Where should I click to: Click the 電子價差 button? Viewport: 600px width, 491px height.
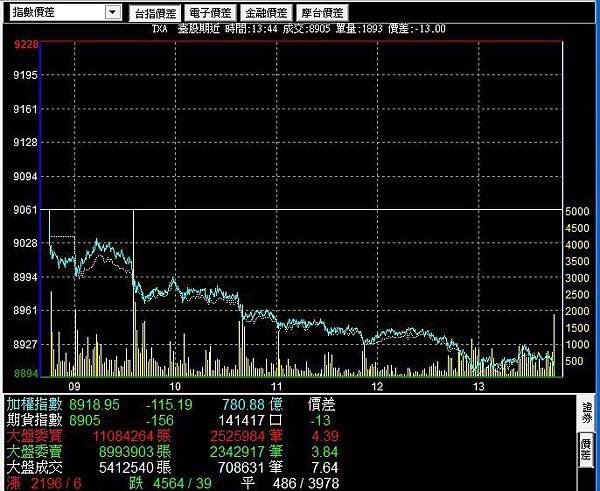point(210,13)
